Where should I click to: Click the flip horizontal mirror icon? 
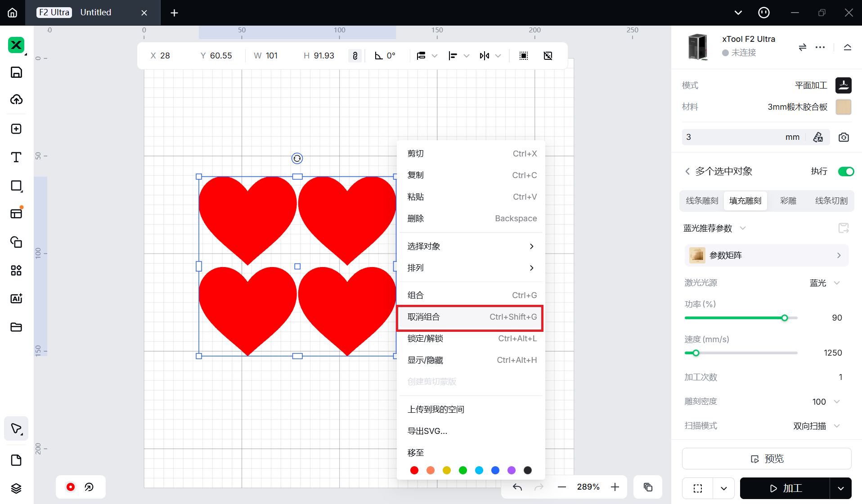click(485, 56)
